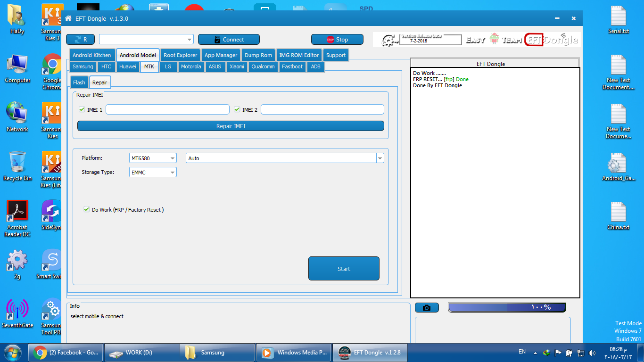Click EFT Dongle v.1.2.8 taskbar button
The image size is (644, 362).
coord(370,352)
